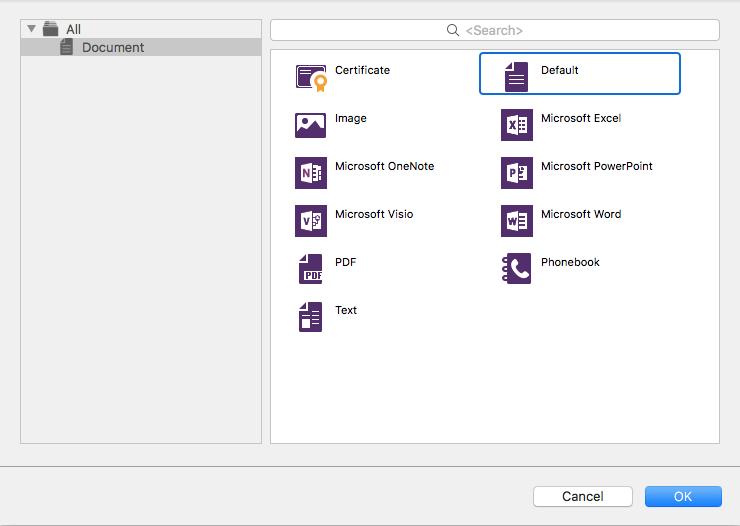
Task: Select the Phonebook icon
Action: pyautogui.click(x=516, y=269)
